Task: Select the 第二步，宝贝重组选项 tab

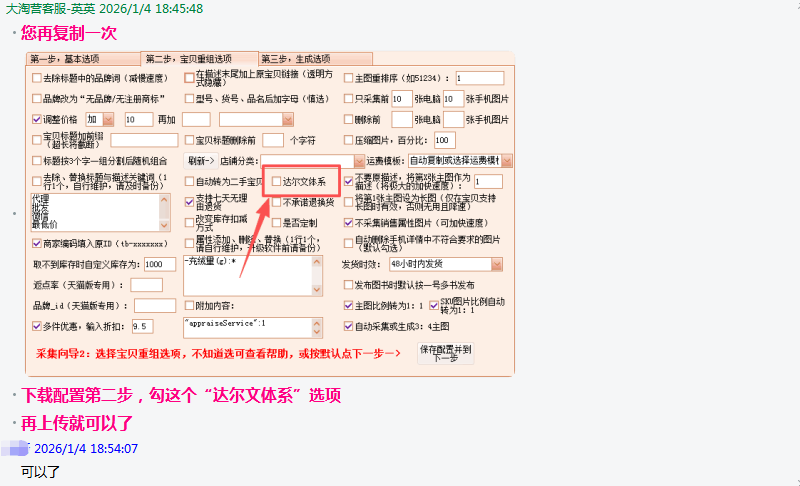Action: point(199,58)
